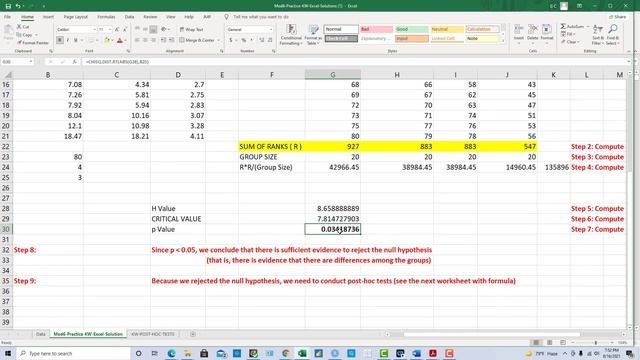This screenshot has width=640, height=360.
Task: Click the AutoSum sigma icon
Action: pos(563,27)
